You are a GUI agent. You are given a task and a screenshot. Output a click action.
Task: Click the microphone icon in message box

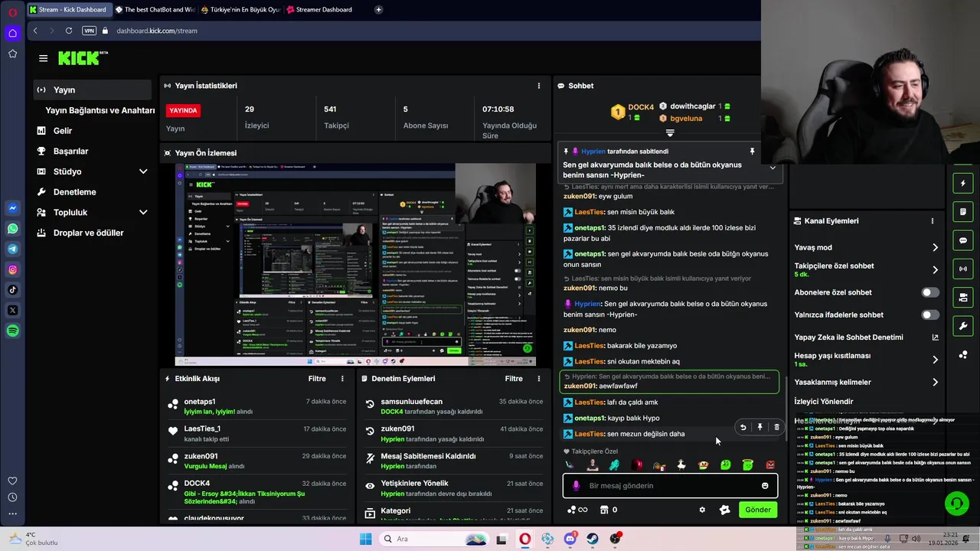point(576,486)
